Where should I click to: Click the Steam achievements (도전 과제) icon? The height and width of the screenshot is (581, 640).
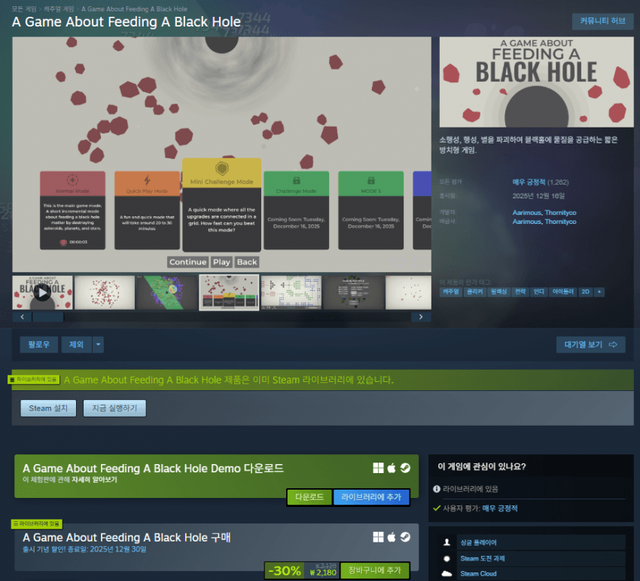coord(445,558)
